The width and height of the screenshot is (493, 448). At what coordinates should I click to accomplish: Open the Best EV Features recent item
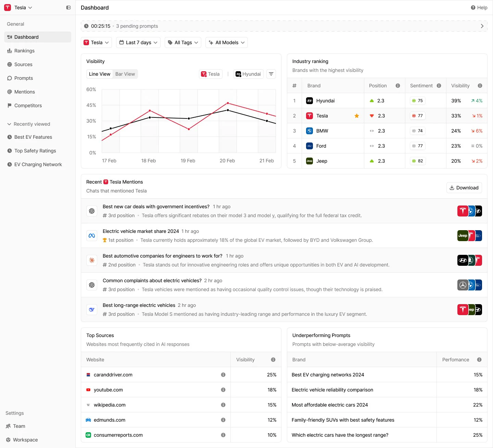coord(38,137)
